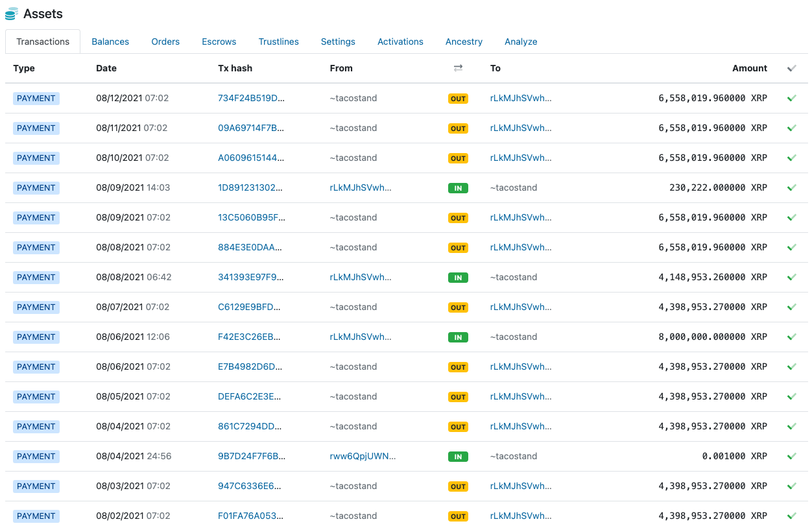The width and height of the screenshot is (812, 528).
Task: Select the Trustlines tab
Action: click(278, 42)
